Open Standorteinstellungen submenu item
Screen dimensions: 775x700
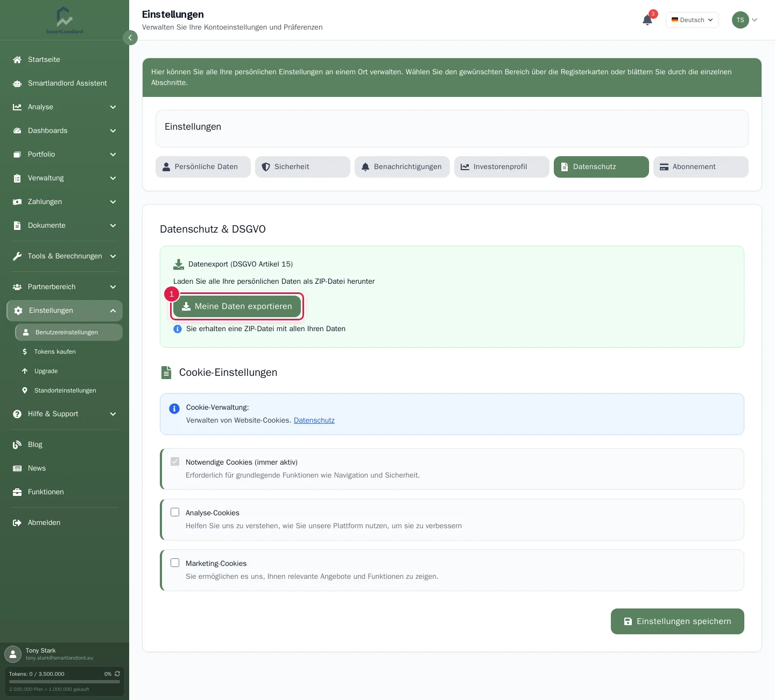click(69, 390)
